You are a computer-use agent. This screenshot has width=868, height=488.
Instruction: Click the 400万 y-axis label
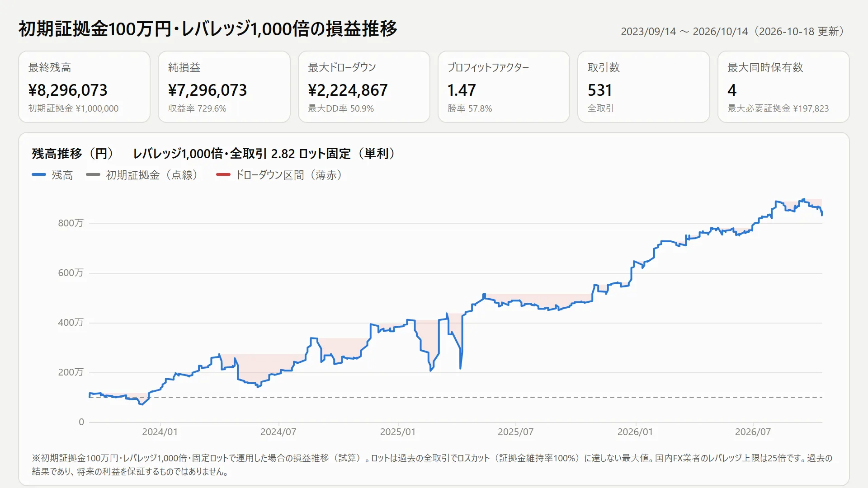71,323
